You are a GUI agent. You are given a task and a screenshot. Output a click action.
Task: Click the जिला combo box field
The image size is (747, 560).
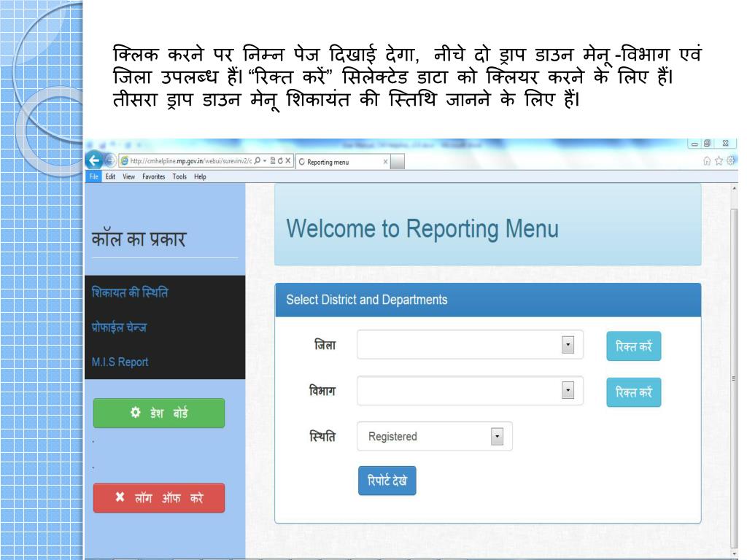coord(470,344)
